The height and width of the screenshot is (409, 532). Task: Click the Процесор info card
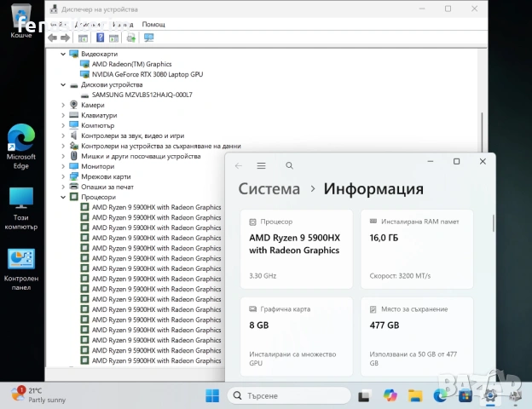(x=297, y=249)
